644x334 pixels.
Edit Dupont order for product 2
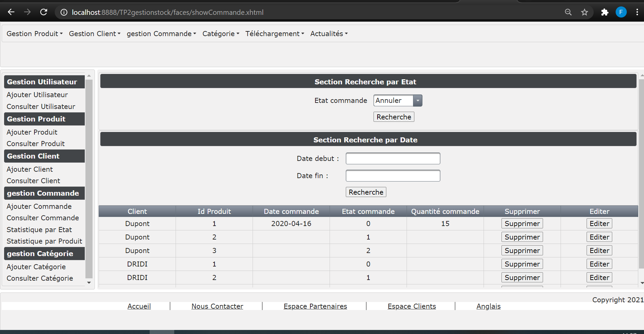click(x=599, y=237)
